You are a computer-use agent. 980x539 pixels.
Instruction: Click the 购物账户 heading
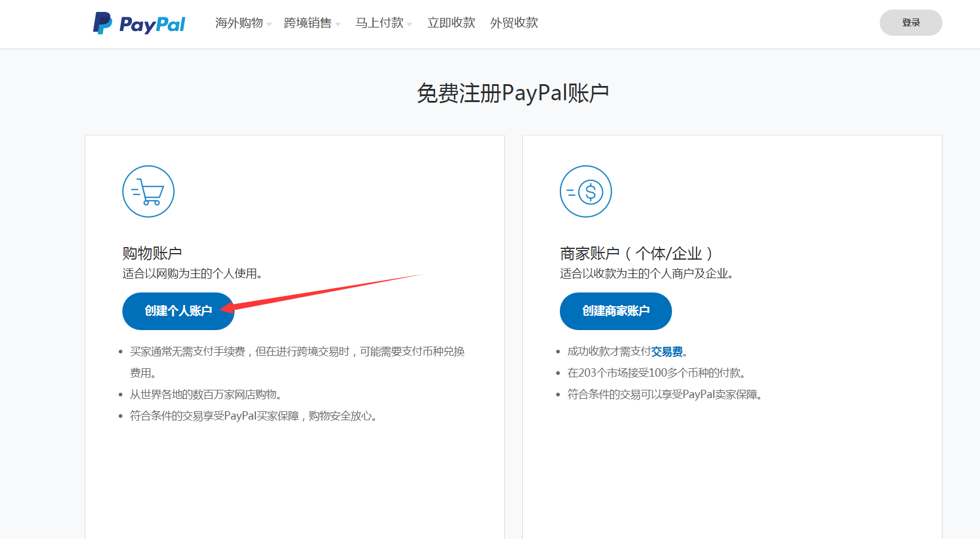click(x=152, y=253)
